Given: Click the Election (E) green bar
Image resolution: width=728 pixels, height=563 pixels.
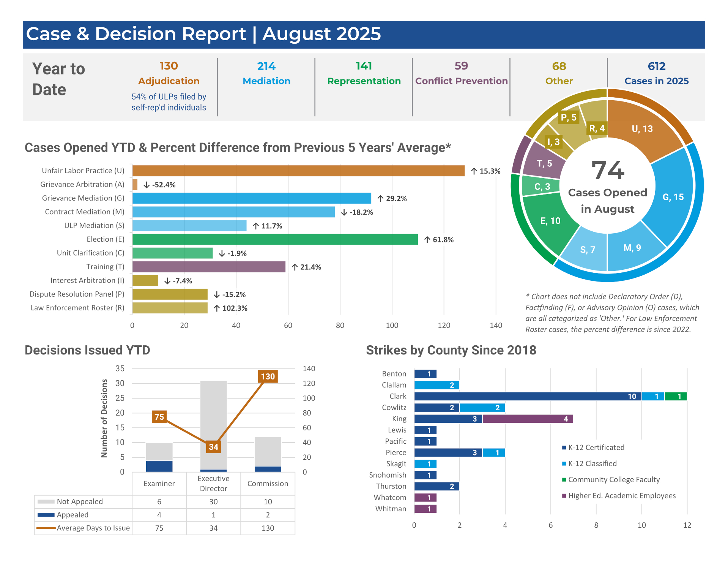Looking at the screenshot, I should click(x=275, y=239).
